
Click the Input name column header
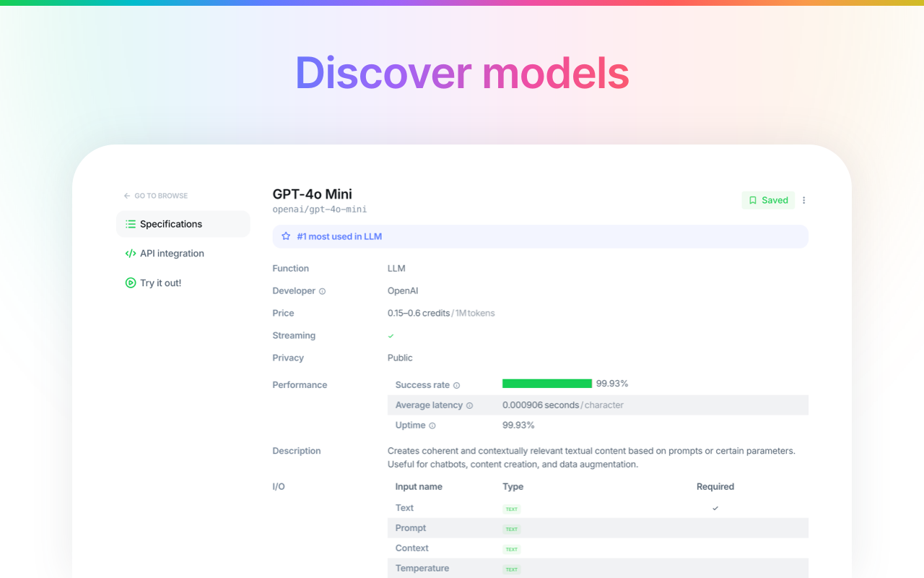point(419,487)
